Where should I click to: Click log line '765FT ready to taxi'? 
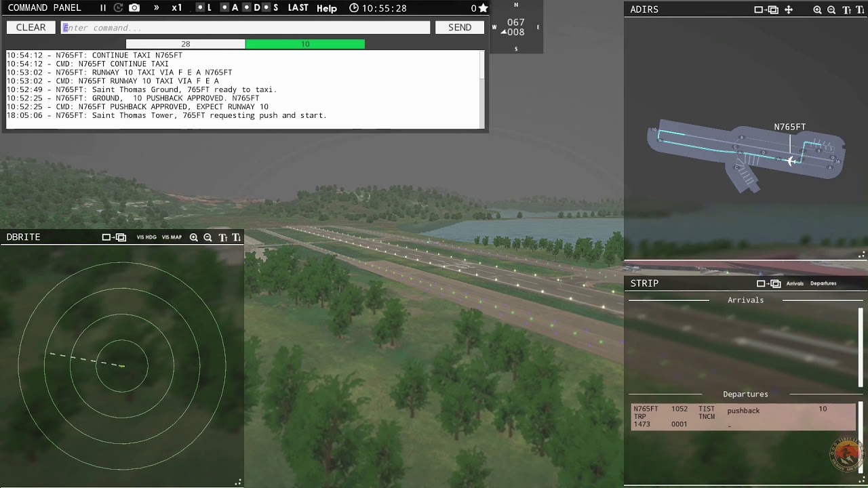(142, 89)
